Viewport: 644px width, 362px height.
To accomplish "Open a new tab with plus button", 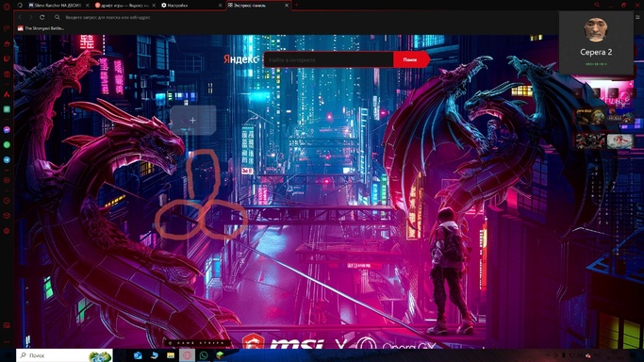I will tap(296, 6).
